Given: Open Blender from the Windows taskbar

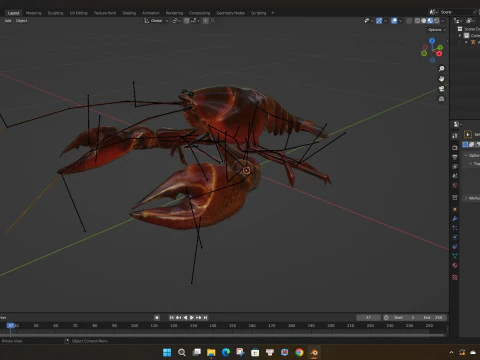Looking at the screenshot, I should tap(314, 352).
